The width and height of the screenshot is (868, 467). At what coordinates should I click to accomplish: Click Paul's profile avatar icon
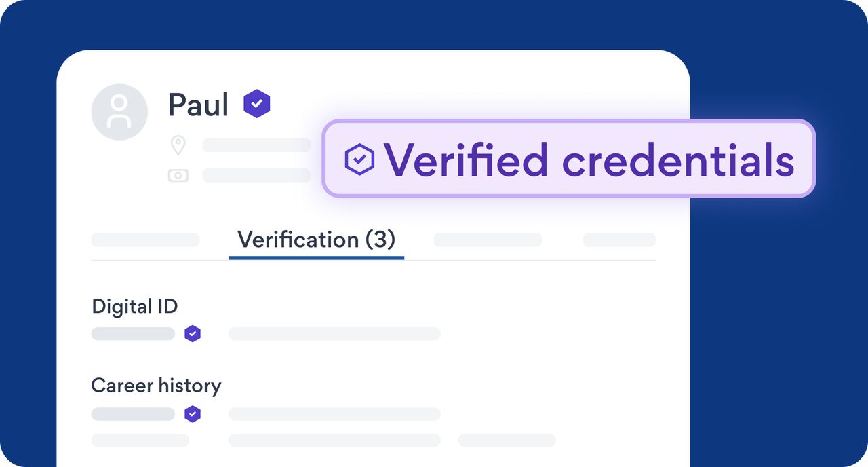[x=119, y=112]
